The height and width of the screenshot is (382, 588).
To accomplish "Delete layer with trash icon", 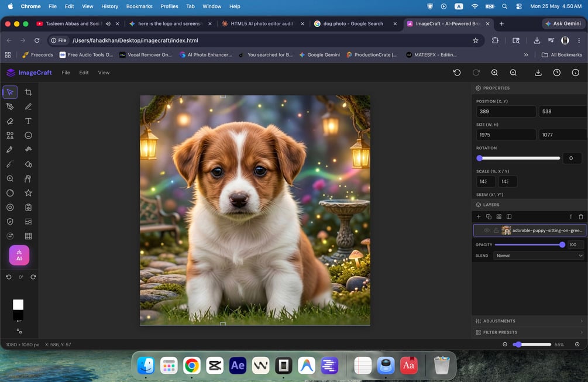I will pos(581,216).
